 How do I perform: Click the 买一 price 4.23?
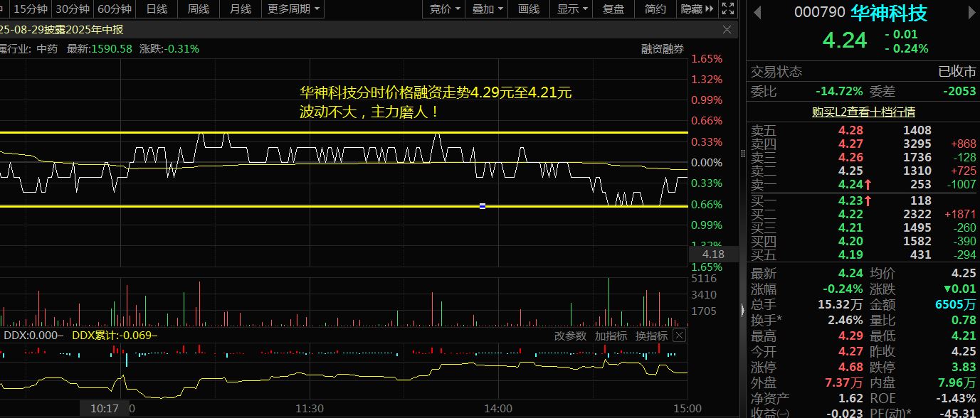point(850,200)
